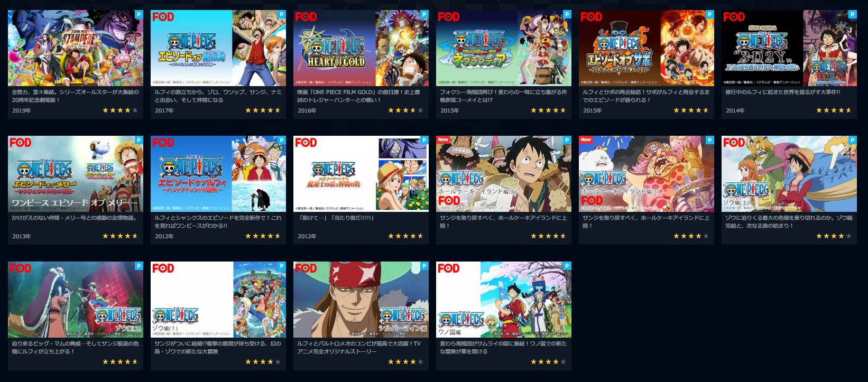
Task: Click the blue P badge on STAMPEDE card
Action: 139,14
